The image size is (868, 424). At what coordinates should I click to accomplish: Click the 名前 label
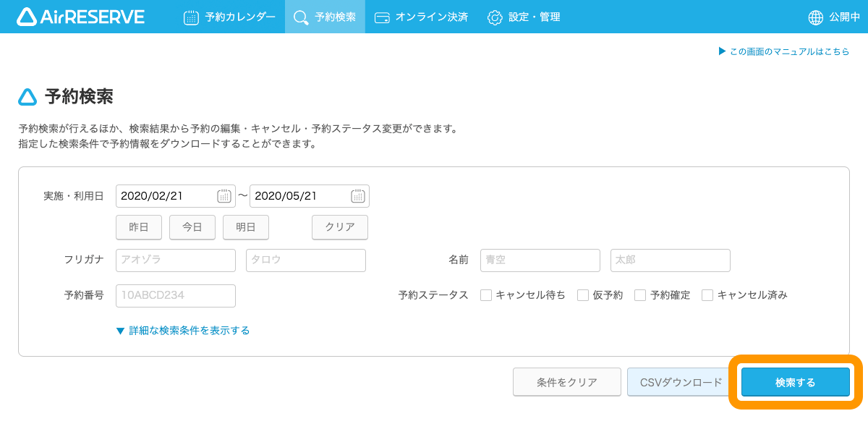459,260
